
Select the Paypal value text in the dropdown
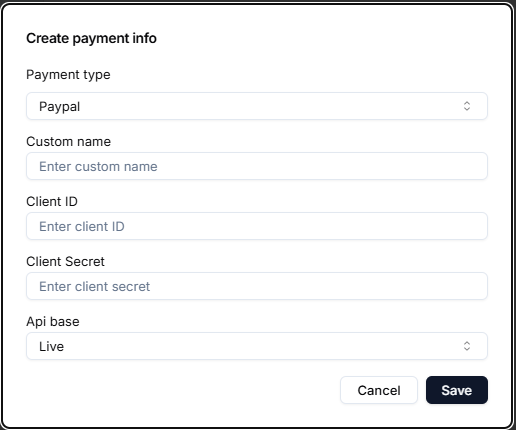[x=60, y=107]
